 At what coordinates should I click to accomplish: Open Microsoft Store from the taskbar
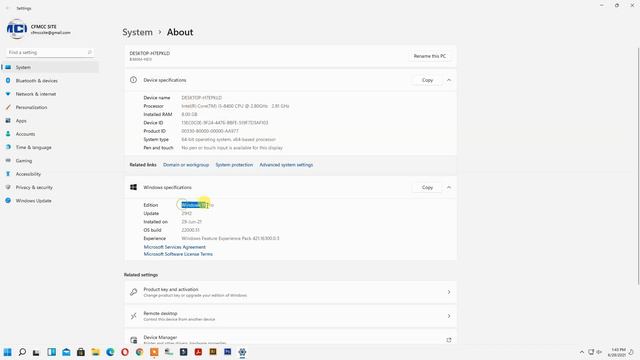click(81, 352)
